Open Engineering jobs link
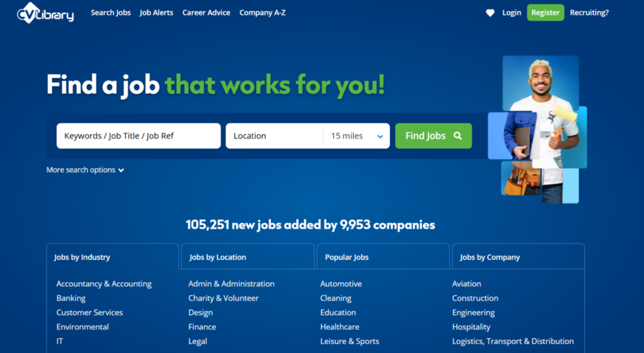This screenshot has height=353, width=644. coord(473,312)
